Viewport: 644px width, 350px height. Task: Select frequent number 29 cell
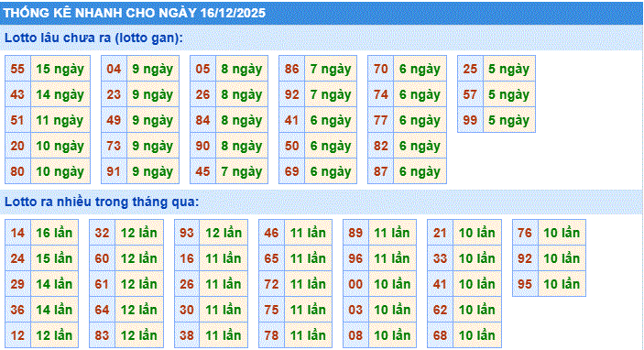(x=17, y=284)
